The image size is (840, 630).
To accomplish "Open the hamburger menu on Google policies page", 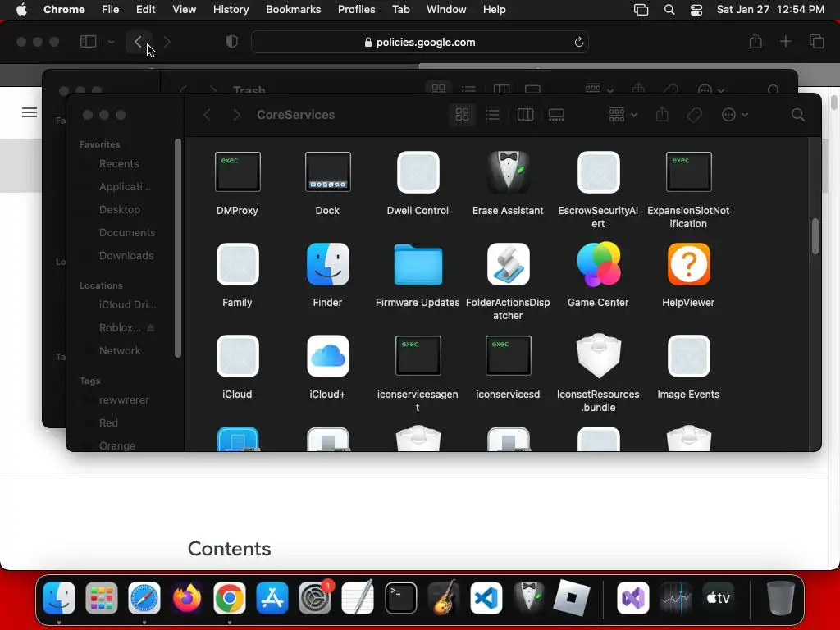I will pos(30,112).
